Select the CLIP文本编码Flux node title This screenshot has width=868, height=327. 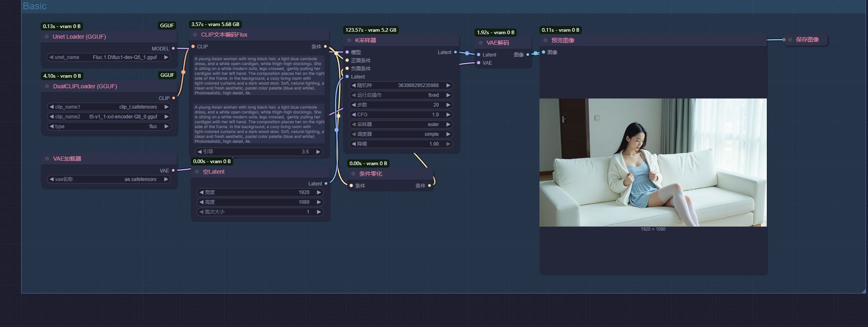click(224, 35)
